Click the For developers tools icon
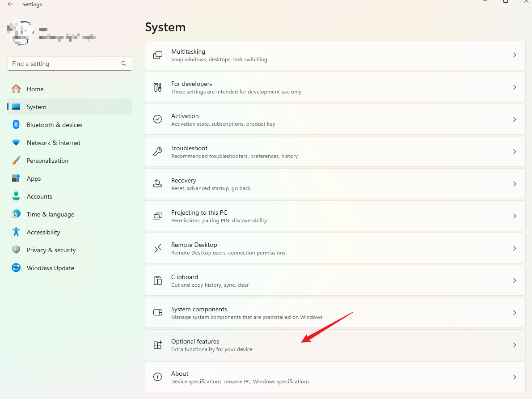 [158, 87]
